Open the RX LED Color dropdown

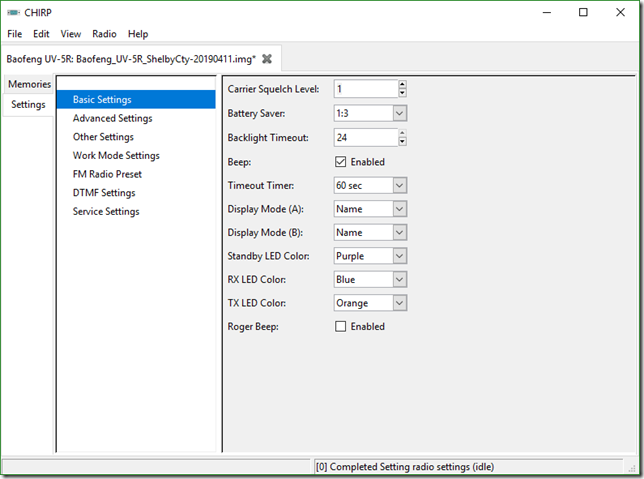(399, 280)
